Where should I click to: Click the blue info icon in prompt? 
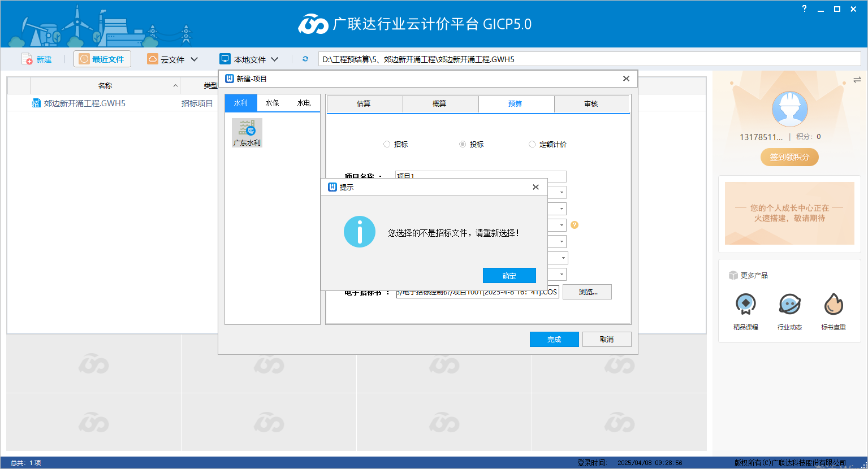360,232
